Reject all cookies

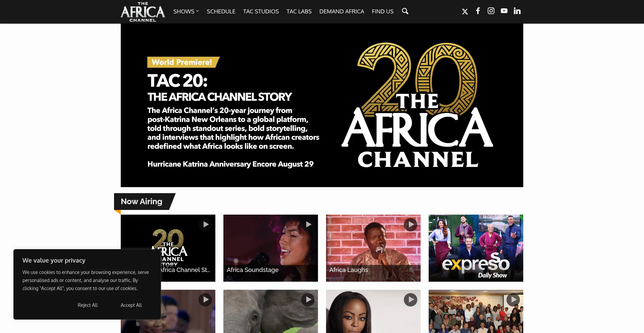click(x=88, y=305)
